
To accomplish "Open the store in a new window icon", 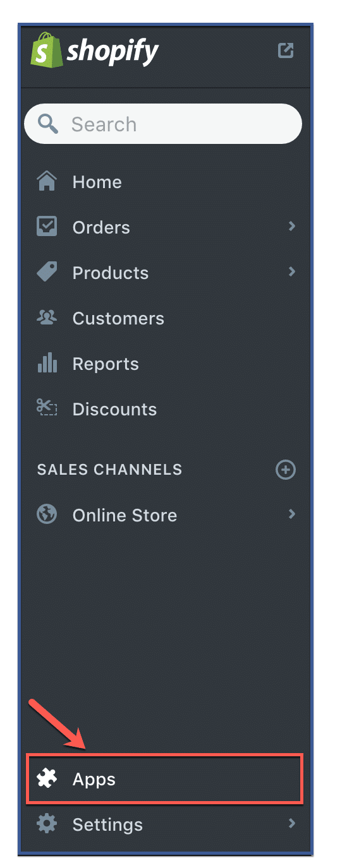I will pyautogui.click(x=286, y=51).
